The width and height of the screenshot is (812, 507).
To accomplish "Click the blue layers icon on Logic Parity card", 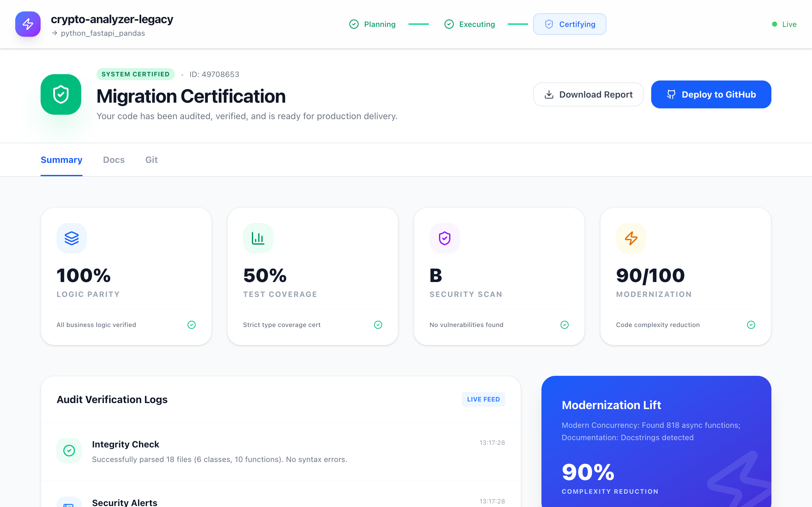I will point(71,238).
